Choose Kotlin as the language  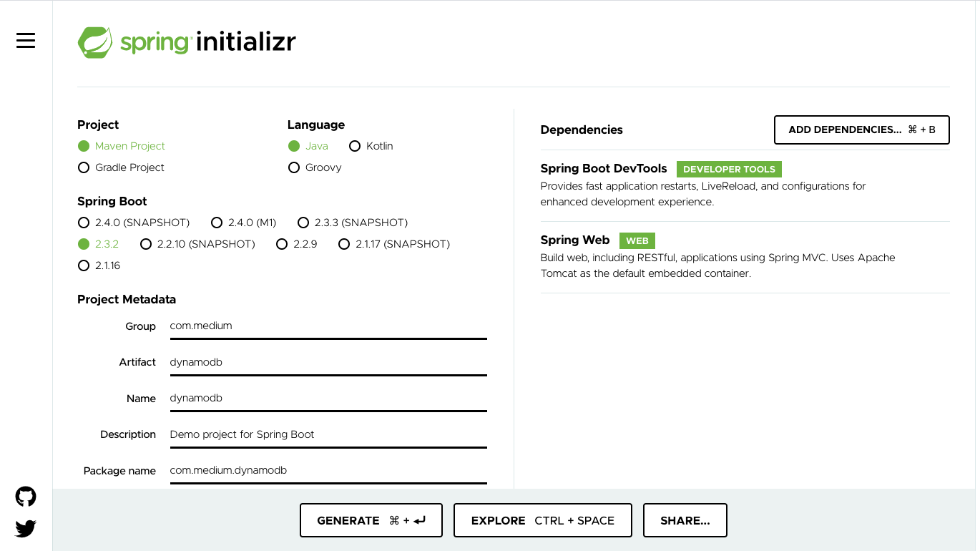(x=371, y=146)
